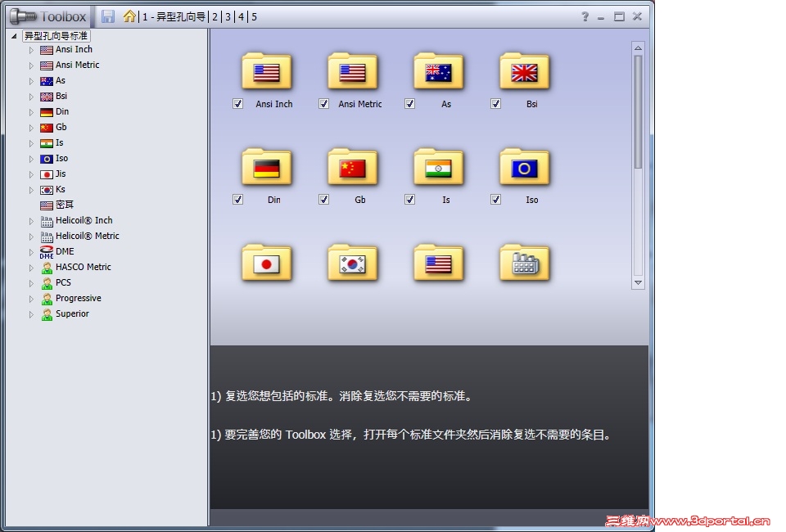
Task: Open the Ansi Metric folder icon
Action: pyautogui.click(x=352, y=71)
